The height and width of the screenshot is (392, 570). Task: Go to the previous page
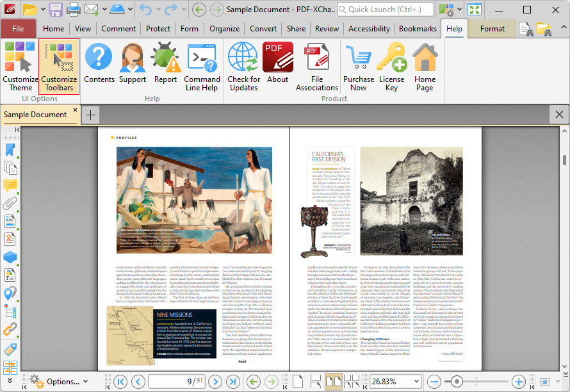[x=138, y=382]
